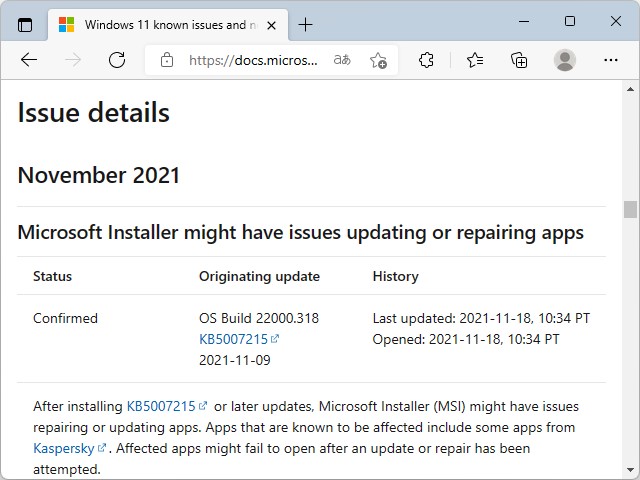The image size is (640, 480).
Task: Click the scrollbar down arrow
Action: point(630,470)
